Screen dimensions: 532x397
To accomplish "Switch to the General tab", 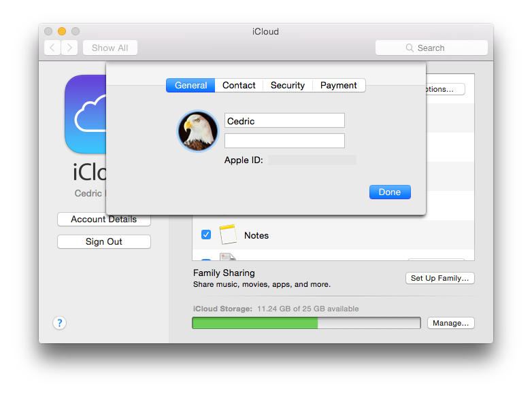I will (x=190, y=86).
